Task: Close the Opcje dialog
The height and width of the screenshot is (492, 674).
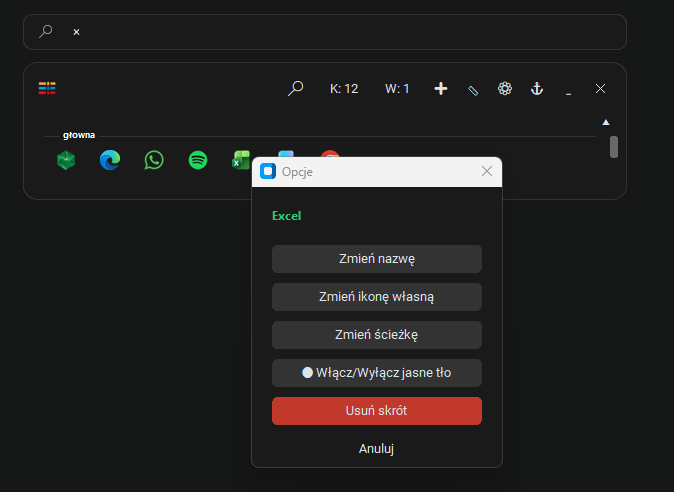Action: pyautogui.click(x=487, y=171)
